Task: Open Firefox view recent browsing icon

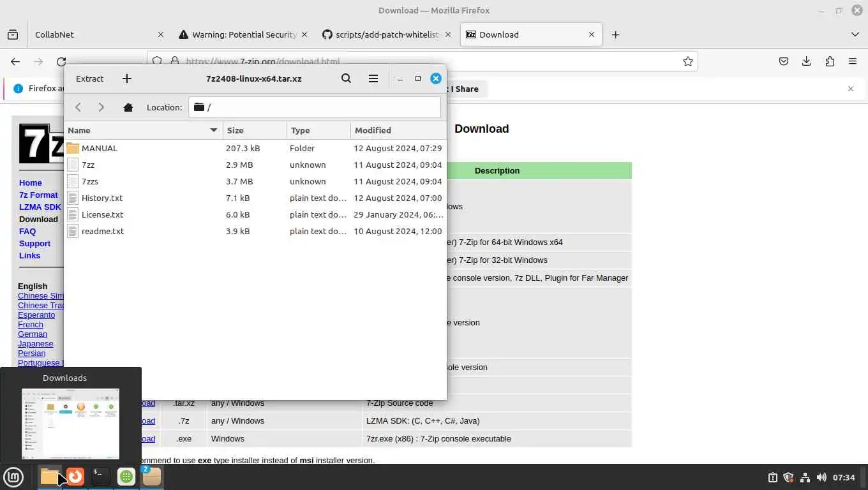Action: point(13,34)
